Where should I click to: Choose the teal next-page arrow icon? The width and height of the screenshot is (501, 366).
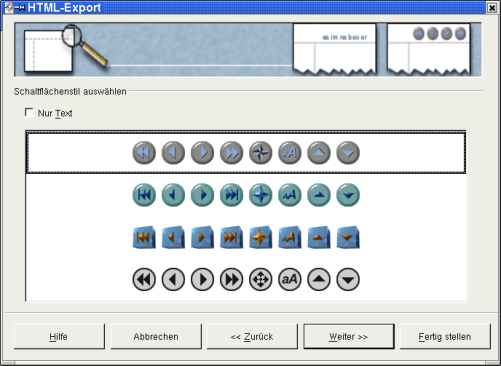point(202,195)
